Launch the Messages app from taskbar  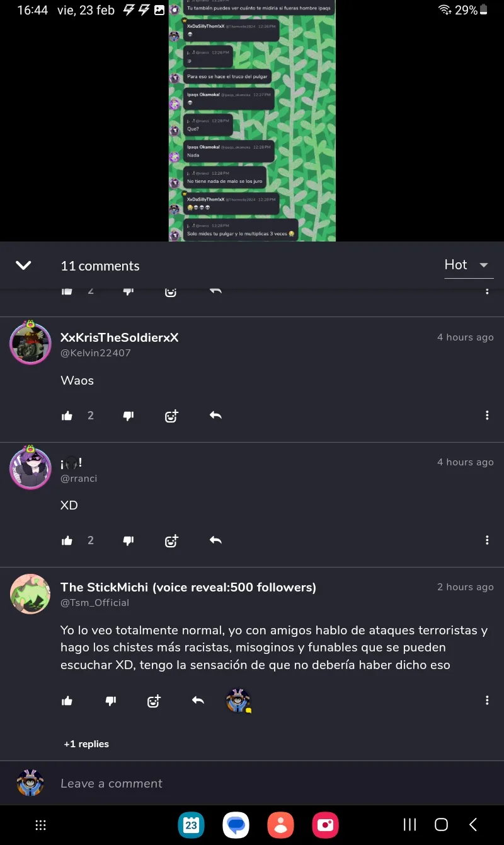click(x=236, y=825)
